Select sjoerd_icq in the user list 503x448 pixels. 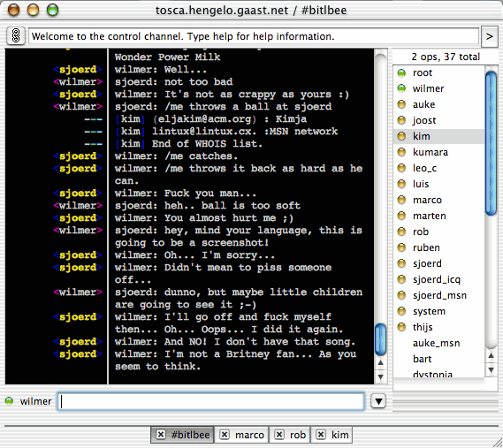(x=438, y=279)
